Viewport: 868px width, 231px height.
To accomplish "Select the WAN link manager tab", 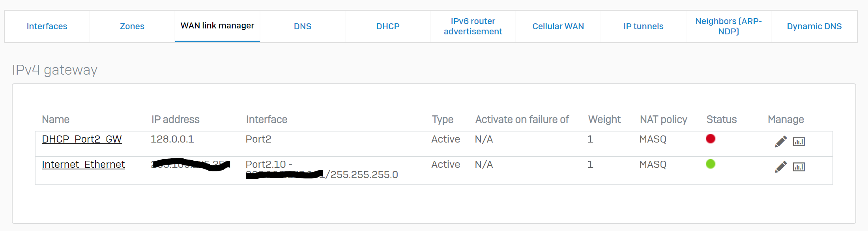I will point(217,26).
